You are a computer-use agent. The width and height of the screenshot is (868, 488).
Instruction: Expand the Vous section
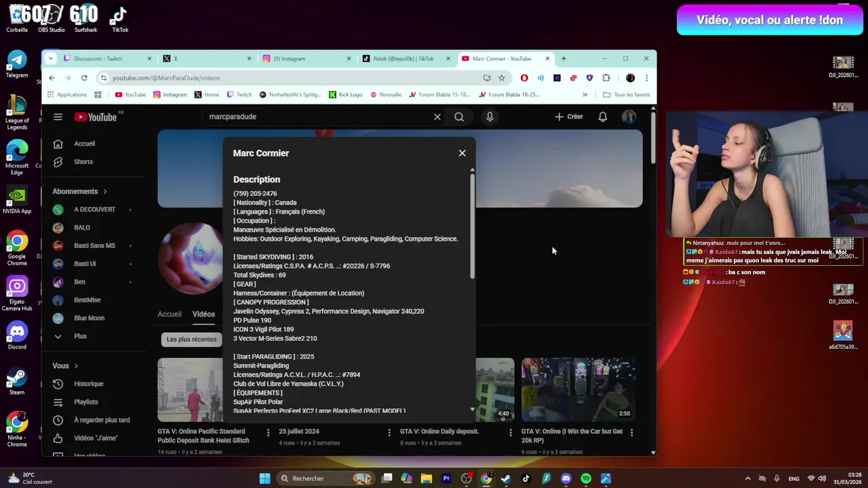tap(65, 366)
